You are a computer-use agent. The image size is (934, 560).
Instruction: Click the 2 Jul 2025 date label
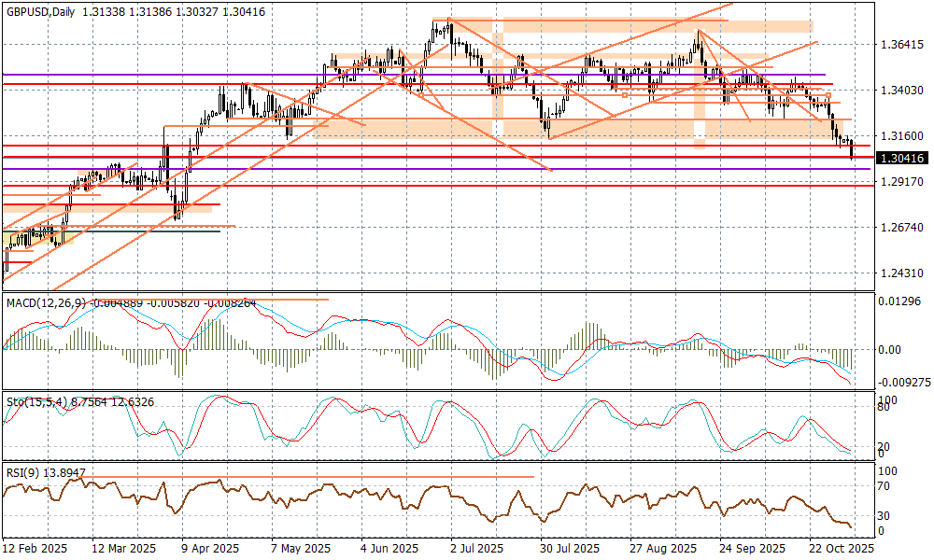coord(476,549)
